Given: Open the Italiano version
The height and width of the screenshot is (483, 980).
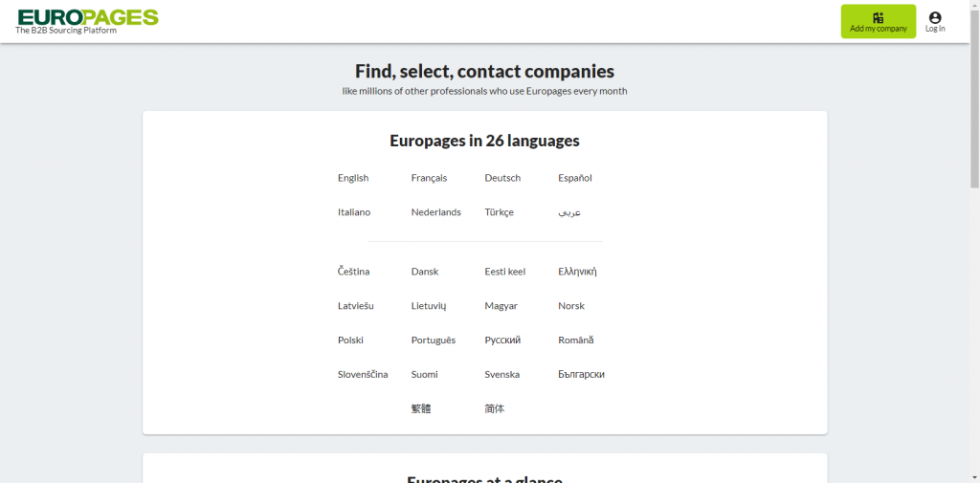Looking at the screenshot, I should tap(354, 212).
